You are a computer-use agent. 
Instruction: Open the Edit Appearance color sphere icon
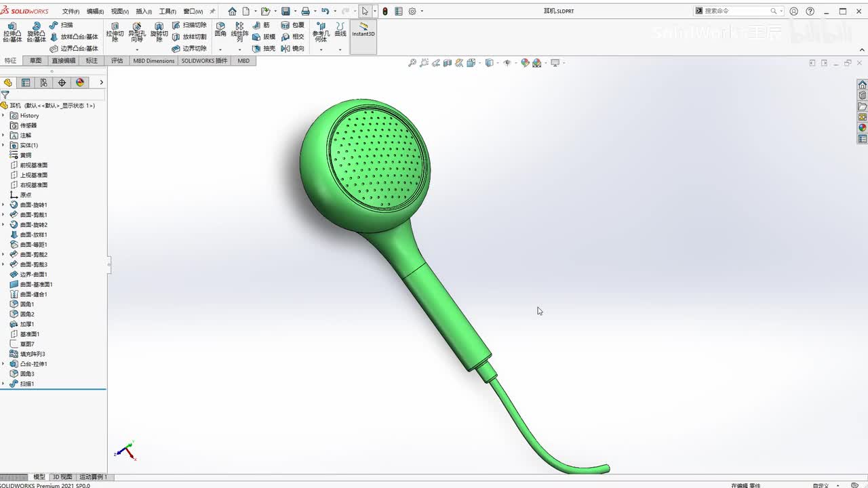point(525,63)
